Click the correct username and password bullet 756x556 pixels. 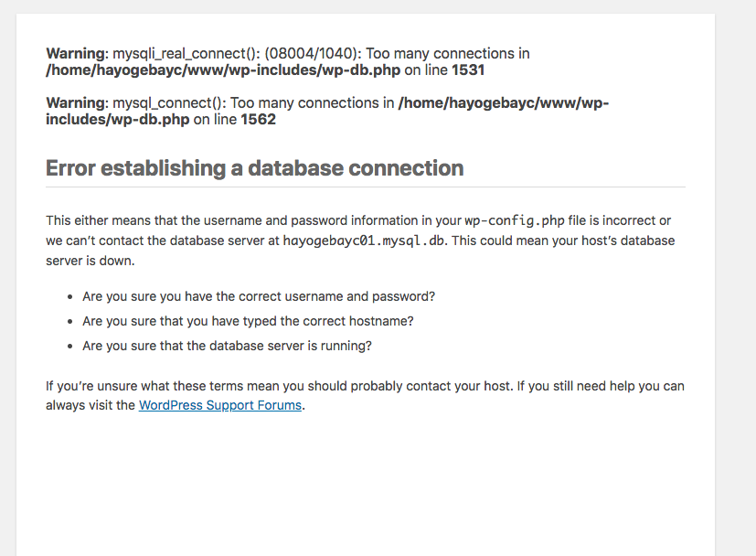259,297
